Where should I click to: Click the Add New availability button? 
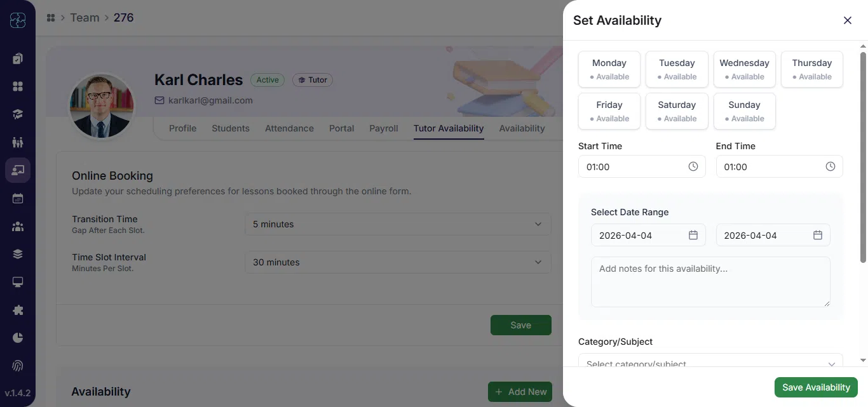520,392
